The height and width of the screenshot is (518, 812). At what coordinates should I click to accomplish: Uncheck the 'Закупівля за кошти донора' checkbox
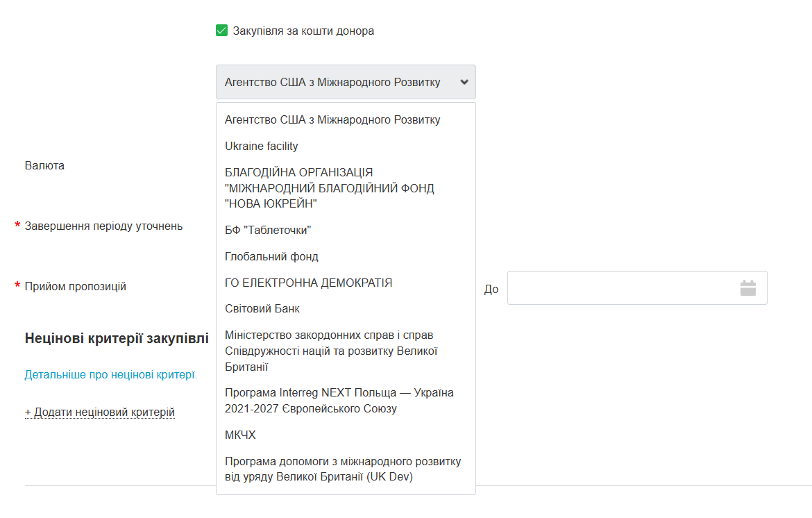[x=222, y=31]
